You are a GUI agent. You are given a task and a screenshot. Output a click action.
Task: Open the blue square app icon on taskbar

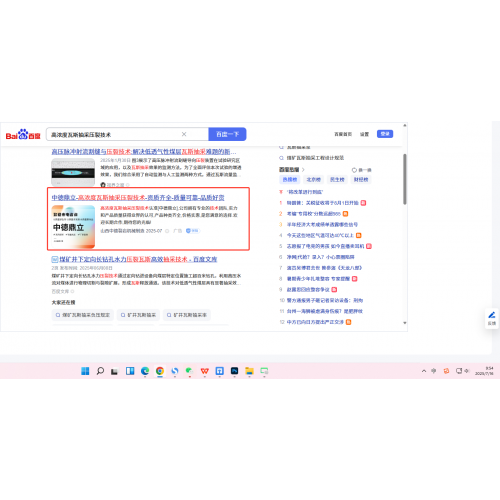pos(219,371)
